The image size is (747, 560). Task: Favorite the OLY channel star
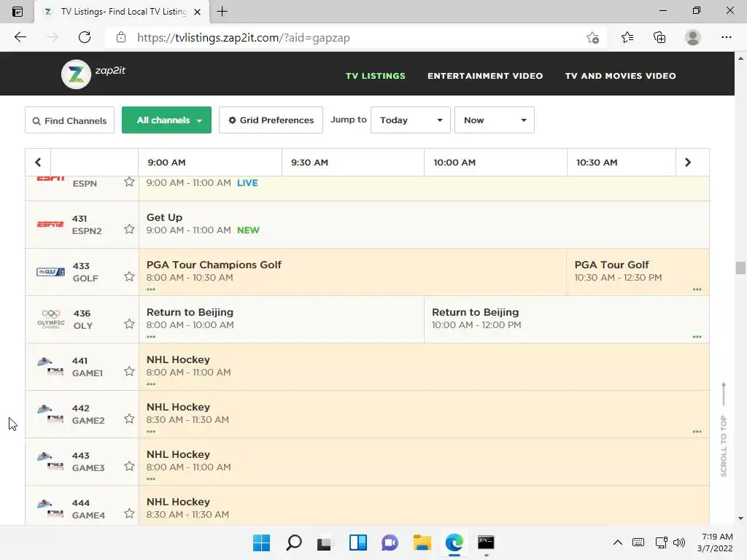click(129, 324)
